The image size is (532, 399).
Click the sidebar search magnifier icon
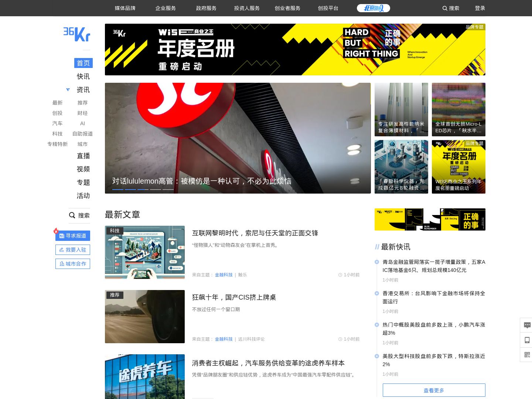(x=72, y=215)
